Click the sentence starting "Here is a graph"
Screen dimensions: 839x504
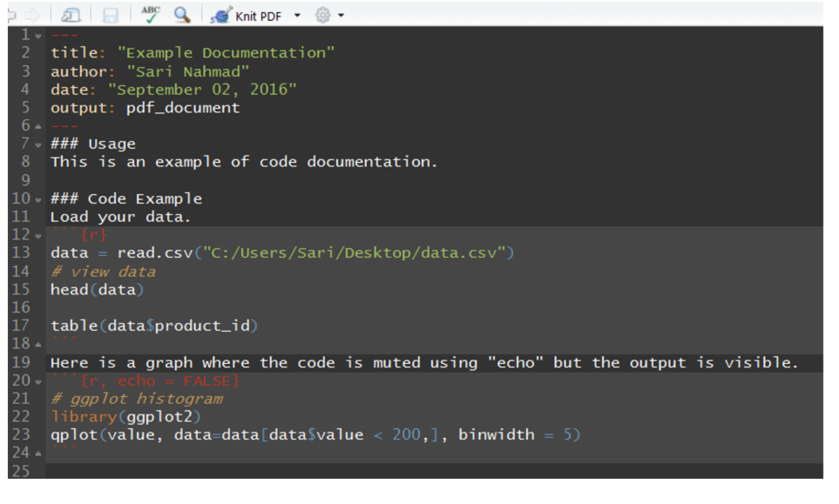424,363
